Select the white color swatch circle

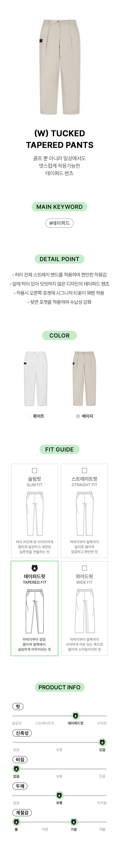point(29,416)
